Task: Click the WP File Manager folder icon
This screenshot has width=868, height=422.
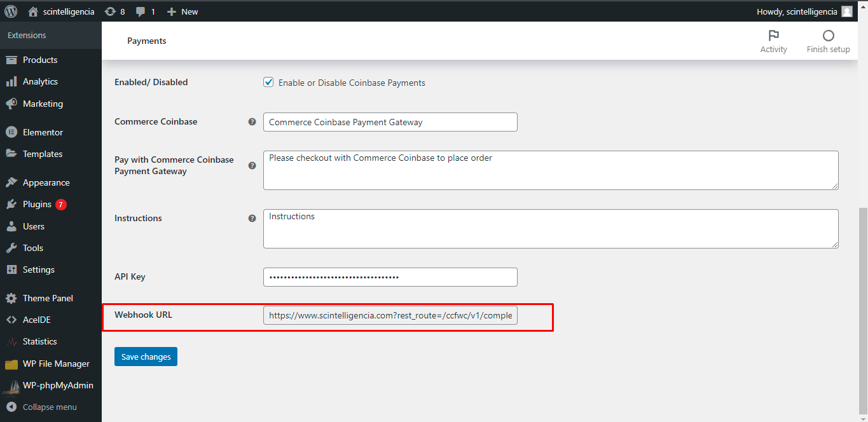Action: pyautogui.click(x=11, y=364)
